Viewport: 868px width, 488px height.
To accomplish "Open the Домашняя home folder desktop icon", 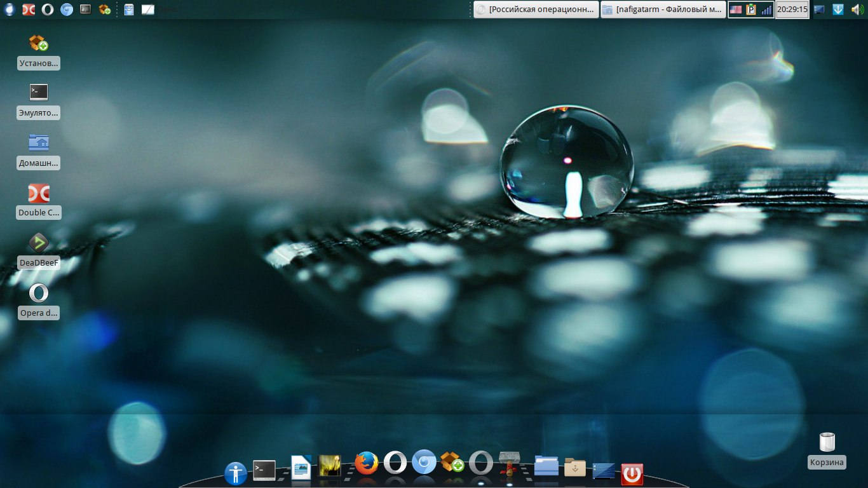I will pos(39,143).
